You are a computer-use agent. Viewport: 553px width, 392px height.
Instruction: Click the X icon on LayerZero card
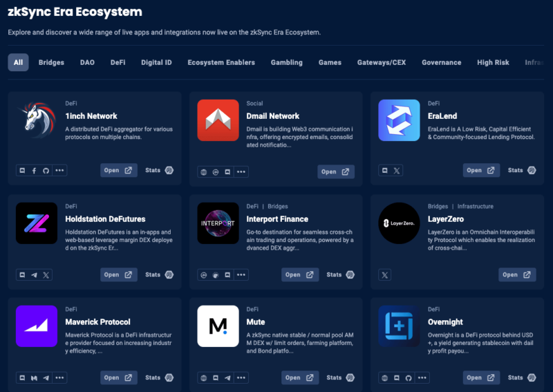[385, 275]
